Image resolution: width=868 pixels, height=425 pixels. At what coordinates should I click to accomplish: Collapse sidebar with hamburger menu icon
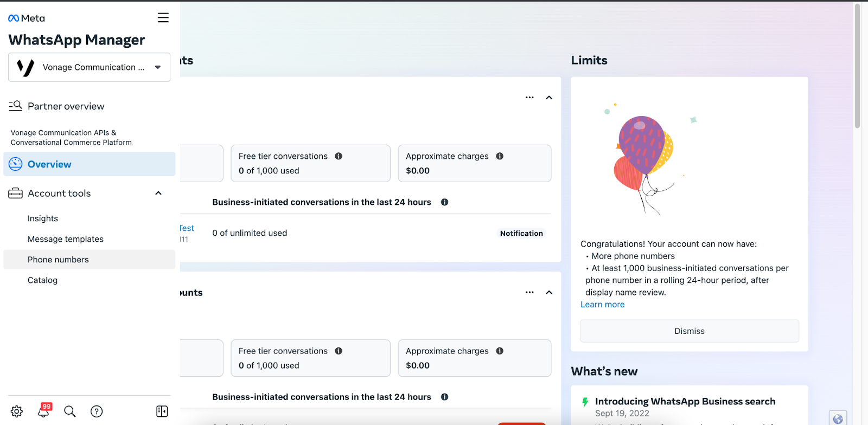click(163, 18)
